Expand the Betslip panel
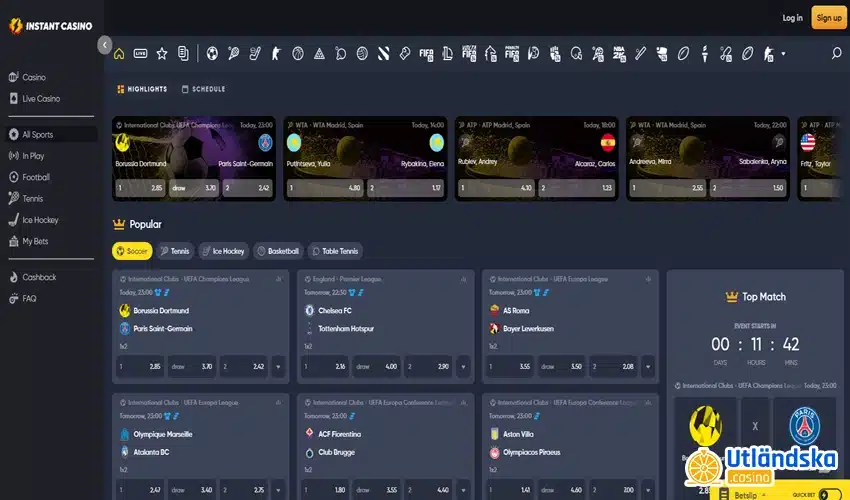The width and height of the screenshot is (850, 500). (x=750, y=495)
